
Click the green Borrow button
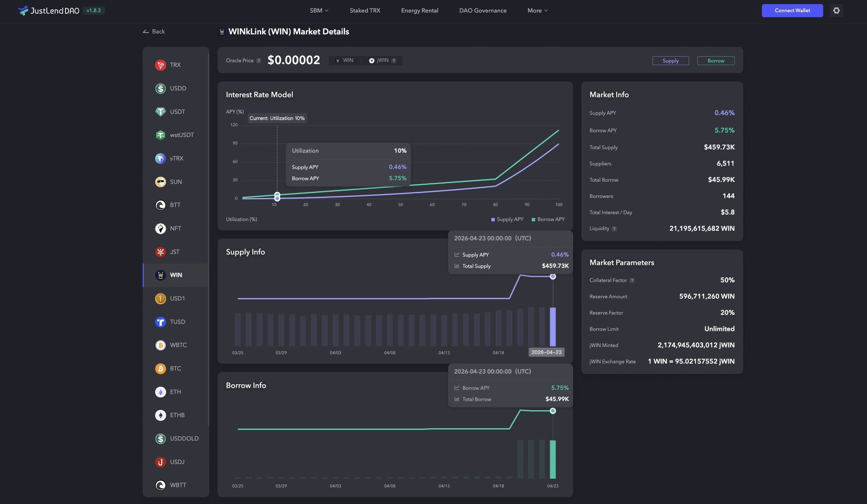[715, 61]
